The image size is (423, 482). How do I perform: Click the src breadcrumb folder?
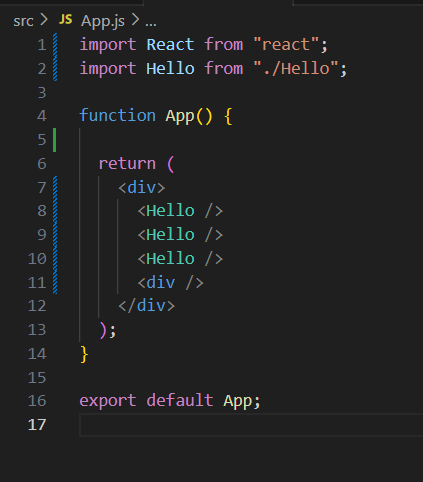coord(23,21)
